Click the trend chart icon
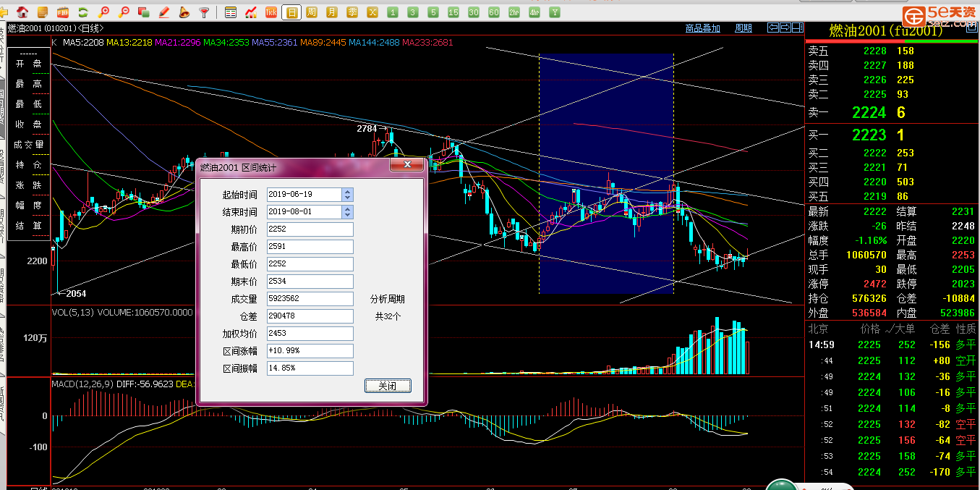This screenshot has height=490, width=980. tap(251, 12)
